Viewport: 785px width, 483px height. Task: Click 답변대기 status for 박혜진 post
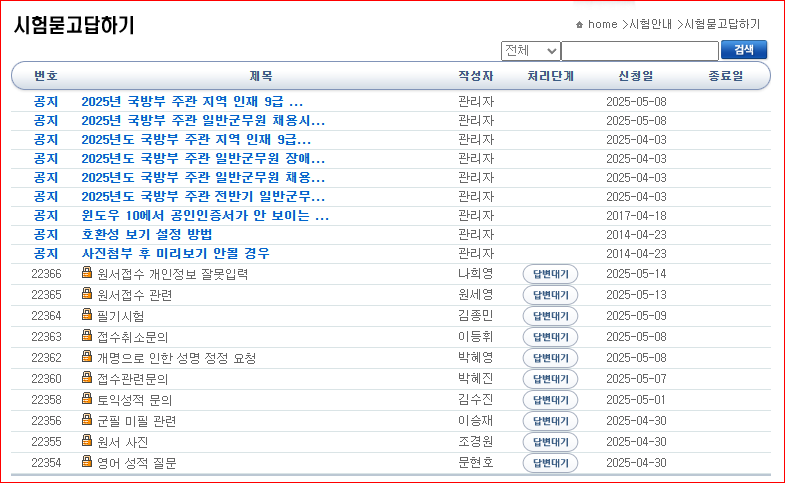550,379
